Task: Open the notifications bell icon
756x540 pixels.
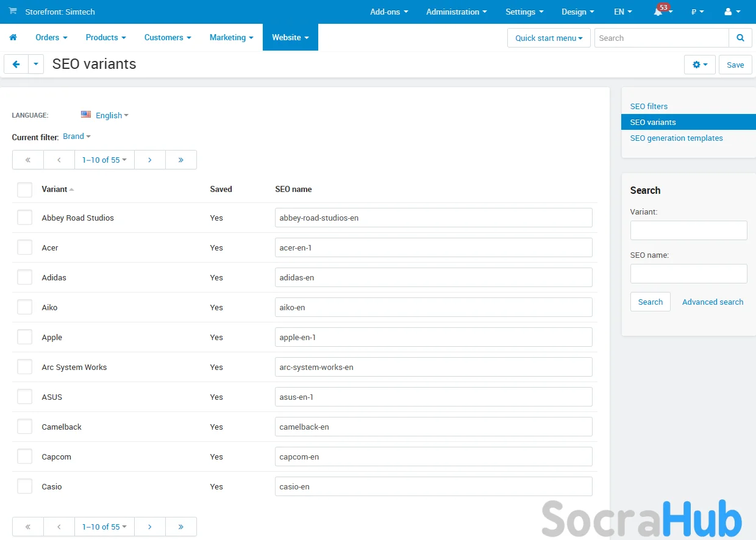Action: 658,12
